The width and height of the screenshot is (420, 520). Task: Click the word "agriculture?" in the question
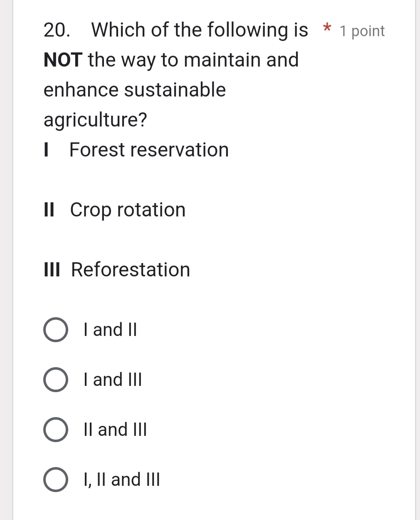coord(95,120)
